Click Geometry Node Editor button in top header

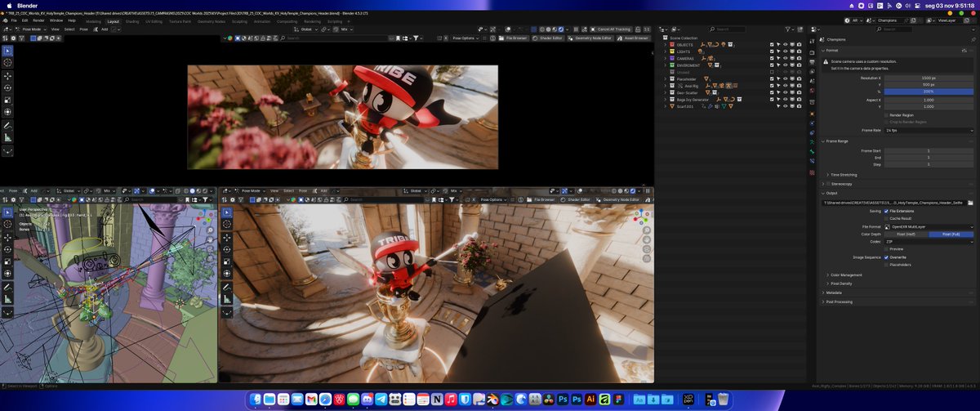click(590, 38)
